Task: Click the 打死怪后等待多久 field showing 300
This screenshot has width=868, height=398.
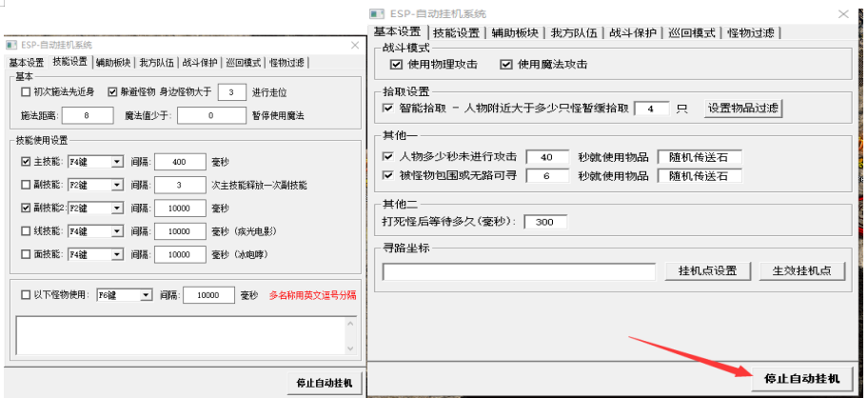Action: tap(544, 222)
